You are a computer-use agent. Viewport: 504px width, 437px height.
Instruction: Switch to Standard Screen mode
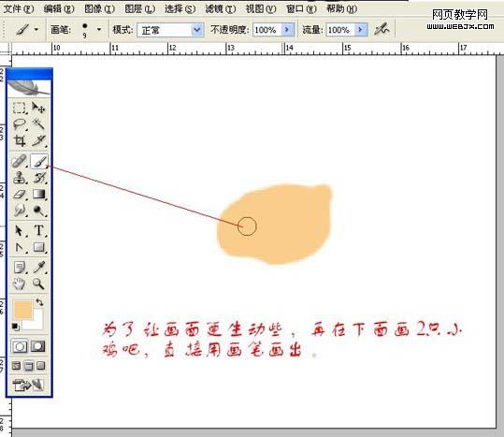tap(17, 366)
